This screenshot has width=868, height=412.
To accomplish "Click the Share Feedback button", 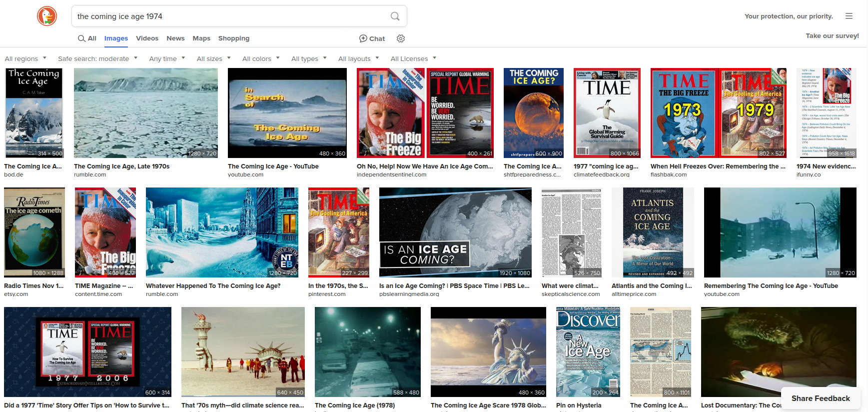I will (821, 398).
